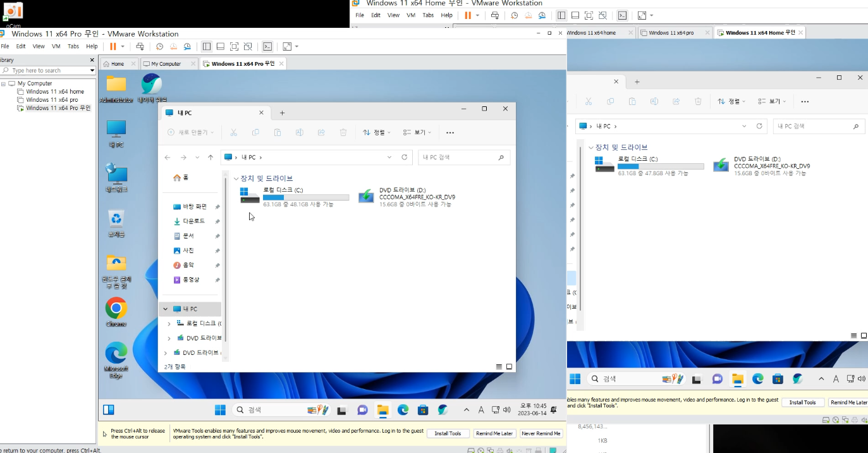Image resolution: width=868 pixels, height=453 pixels.
Task: Open 정렬 sort dropdown in front Explorer
Action: point(377,132)
